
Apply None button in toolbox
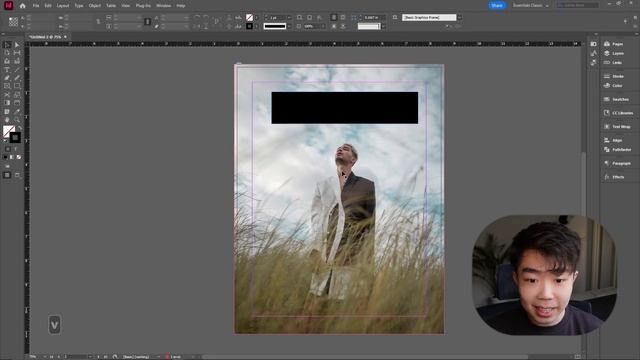pyautogui.click(x=18, y=157)
